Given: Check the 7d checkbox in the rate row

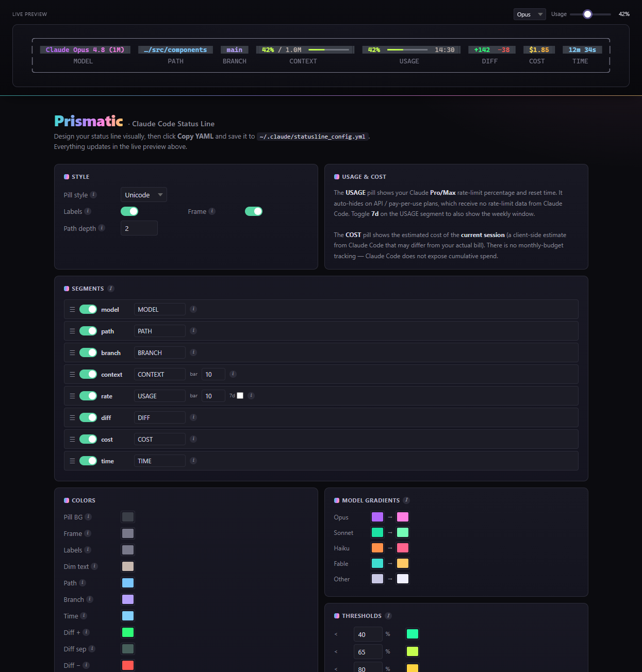Looking at the screenshot, I should tap(240, 396).
